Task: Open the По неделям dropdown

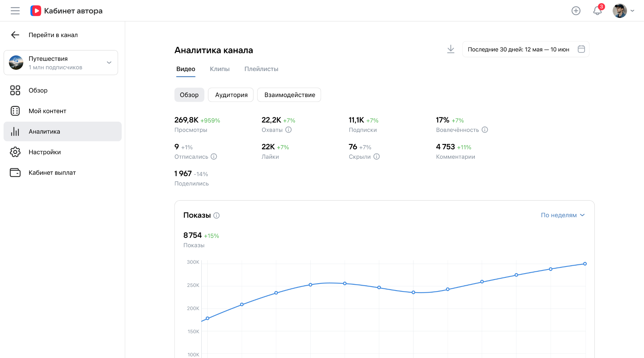Action: coord(563,215)
